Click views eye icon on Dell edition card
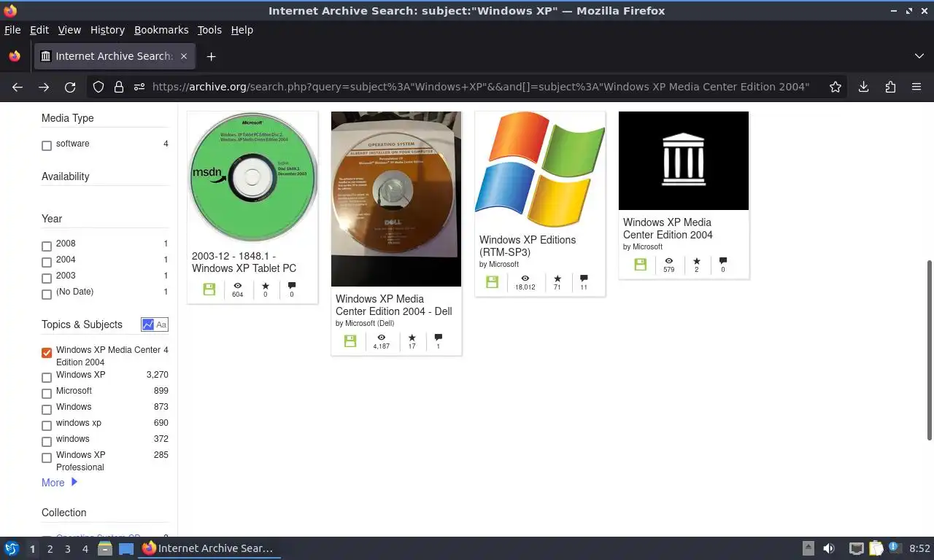This screenshot has width=934, height=560. pyautogui.click(x=381, y=338)
